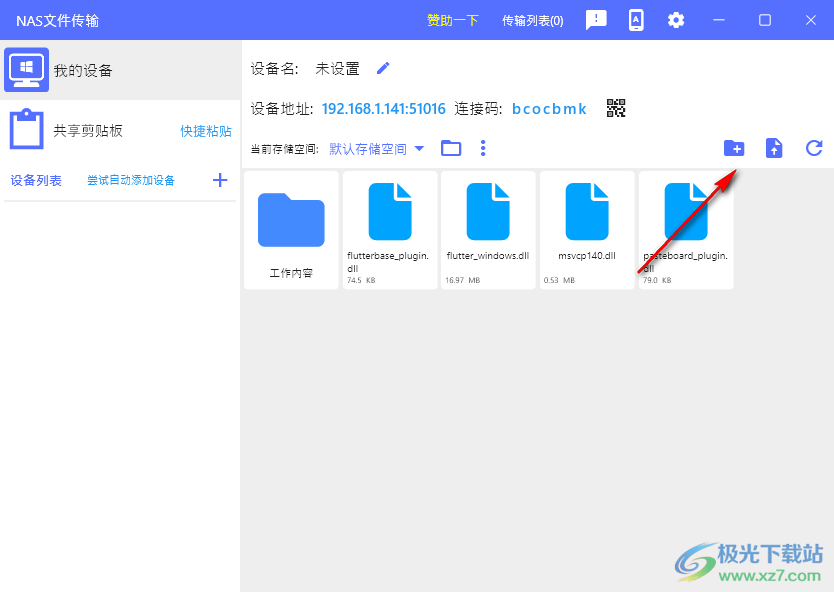Viewport: 834px width, 592px height.
Task: Open 传输列表(0) transfer list
Action: (532, 20)
